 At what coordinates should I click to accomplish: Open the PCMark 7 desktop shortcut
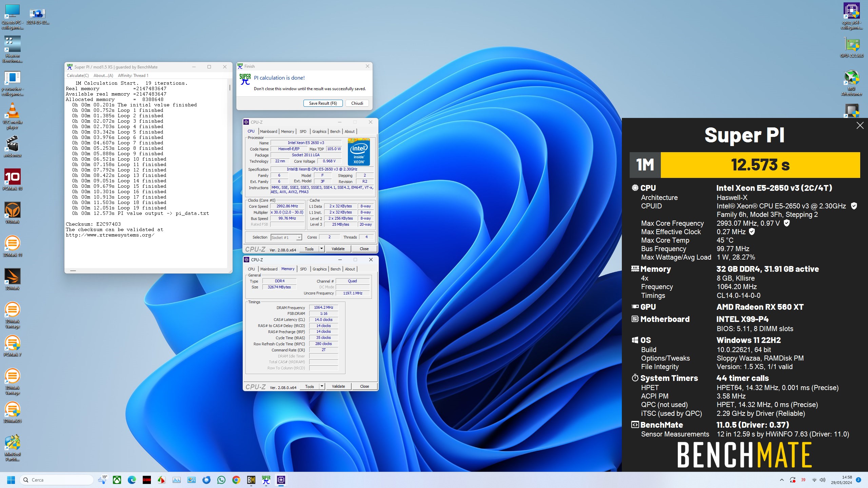tap(13, 346)
